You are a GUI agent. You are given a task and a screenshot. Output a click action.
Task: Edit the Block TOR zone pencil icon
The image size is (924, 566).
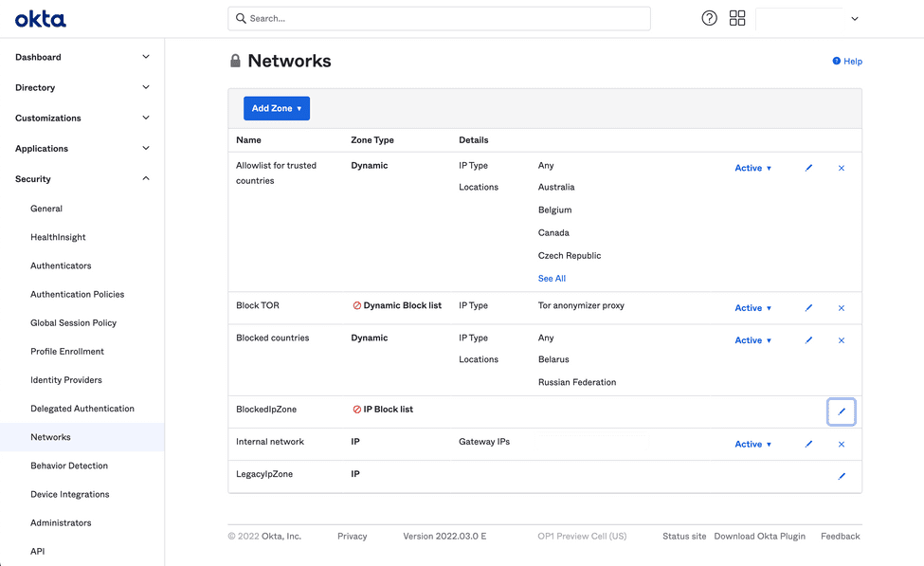(x=808, y=308)
